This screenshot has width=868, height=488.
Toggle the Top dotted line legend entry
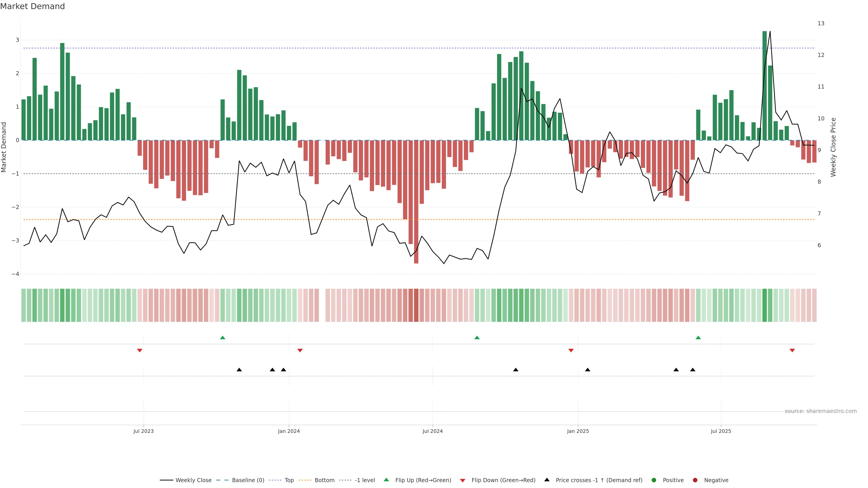(x=289, y=480)
